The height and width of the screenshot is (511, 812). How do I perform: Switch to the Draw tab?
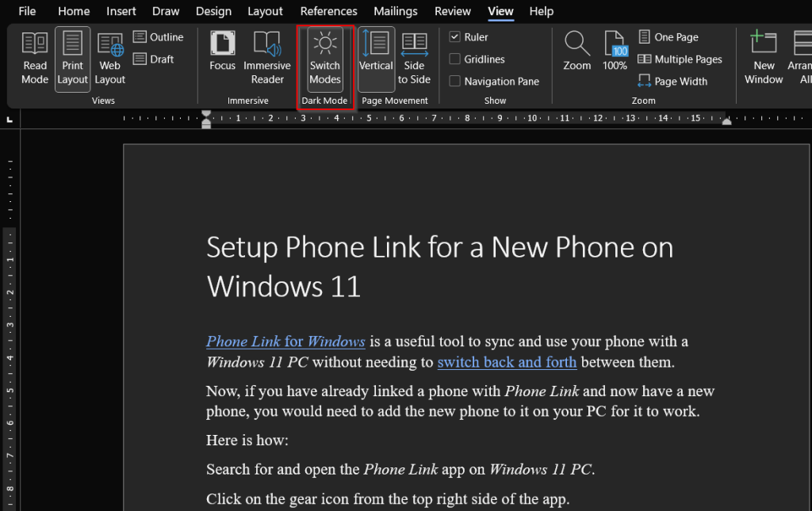pos(166,11)
